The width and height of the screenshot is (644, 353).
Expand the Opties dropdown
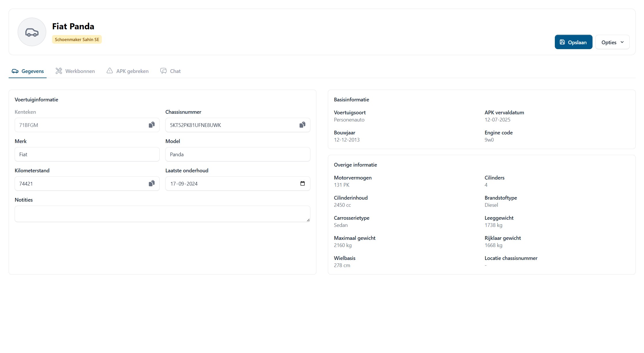[612, 42]
